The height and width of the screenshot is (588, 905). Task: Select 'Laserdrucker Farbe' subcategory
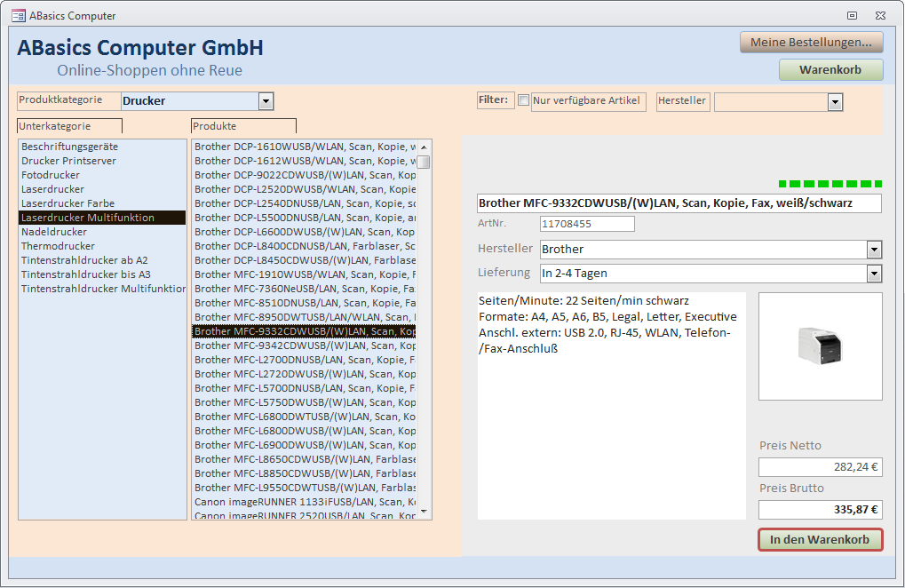point(67,203)
